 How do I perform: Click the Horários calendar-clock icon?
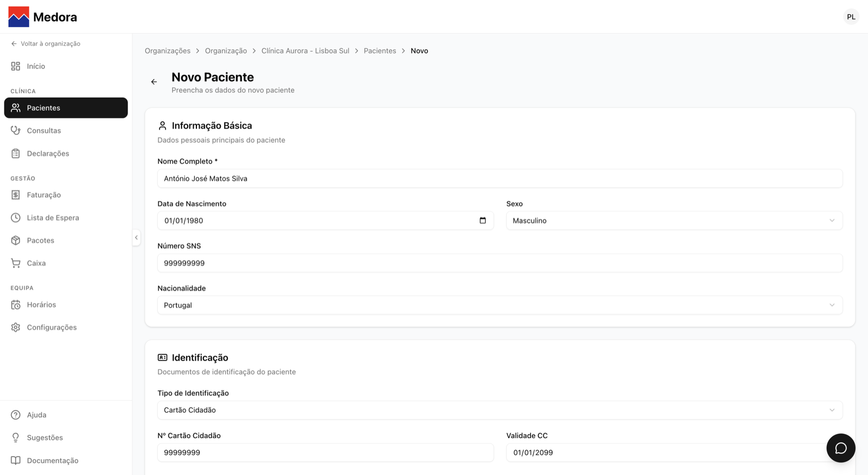click(16, 305)
